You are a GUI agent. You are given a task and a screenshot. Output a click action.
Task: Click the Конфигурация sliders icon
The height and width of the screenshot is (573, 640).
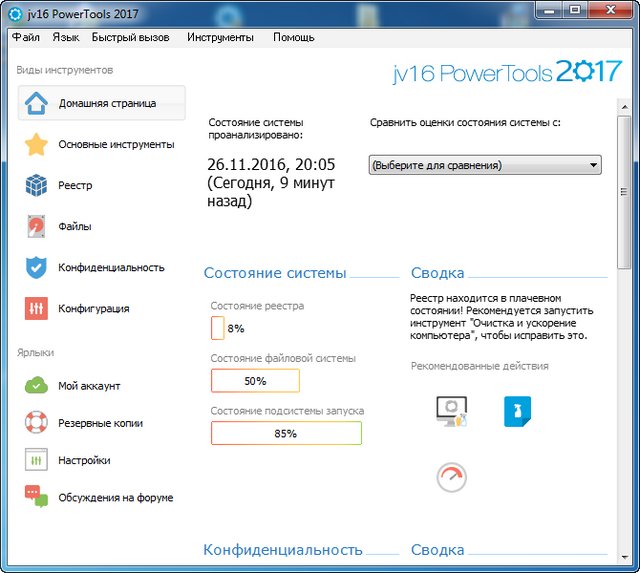click(x=36, y=309)
